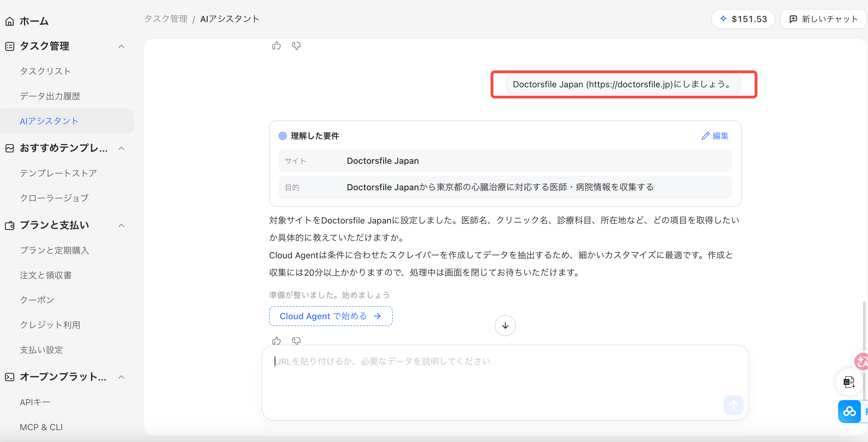Click the Home (ホーム) icon in sidebar

(x=10, y=21)
